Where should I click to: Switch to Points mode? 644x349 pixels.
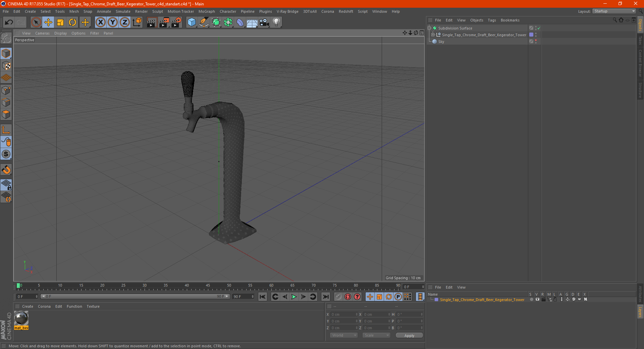click(6, 90)
